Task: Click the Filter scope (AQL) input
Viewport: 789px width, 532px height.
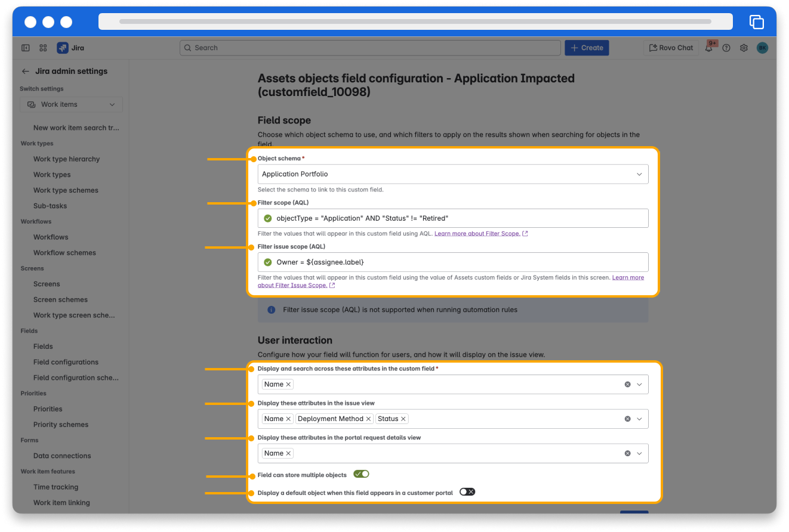Action: (453, 218)
